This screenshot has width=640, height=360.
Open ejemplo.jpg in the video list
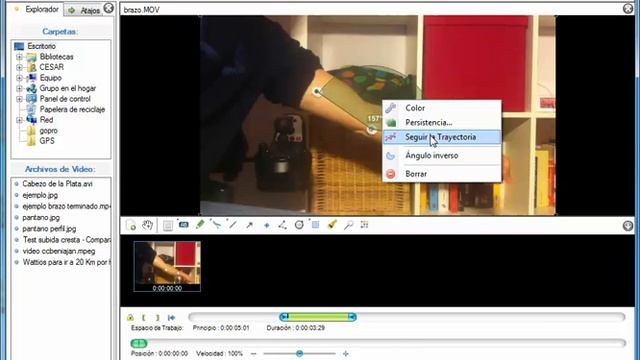pos(40,195)
